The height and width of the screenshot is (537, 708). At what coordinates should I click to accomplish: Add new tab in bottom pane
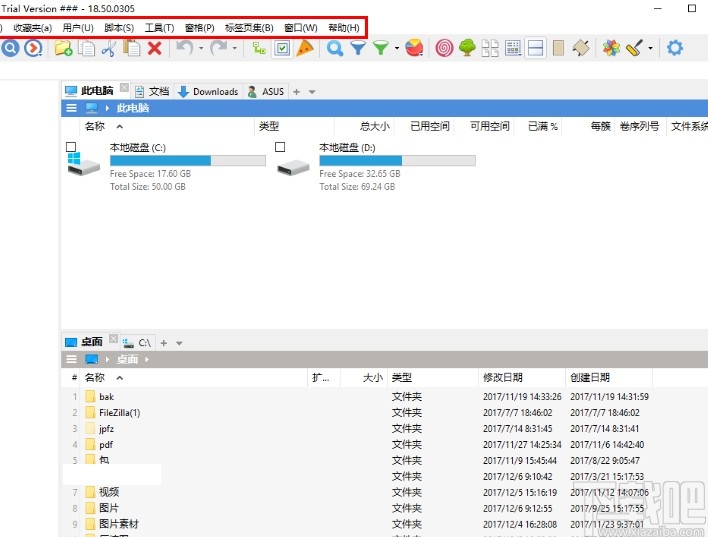click(x=163, y=343)
